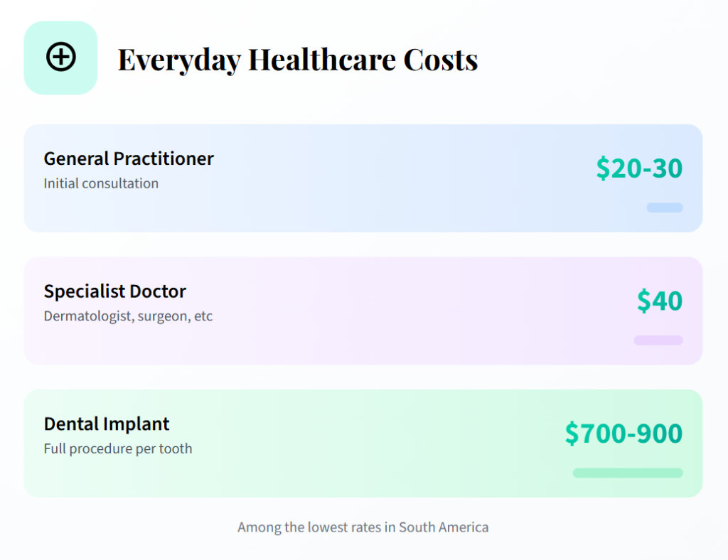
Task: Click the 'Initial consultation' subtitle text
Action: [101, 183]
